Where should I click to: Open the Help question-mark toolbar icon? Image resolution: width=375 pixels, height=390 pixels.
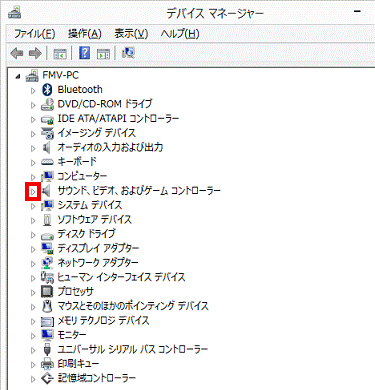(85, 53)
